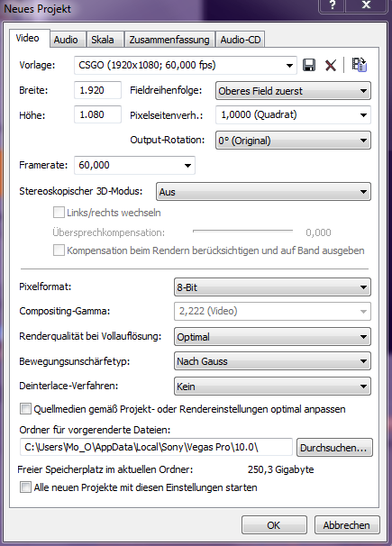Check Alle neuen Projekte mit diesen Einstellungen starten
The height and width of the screenshot is (546, 392).
25,487
